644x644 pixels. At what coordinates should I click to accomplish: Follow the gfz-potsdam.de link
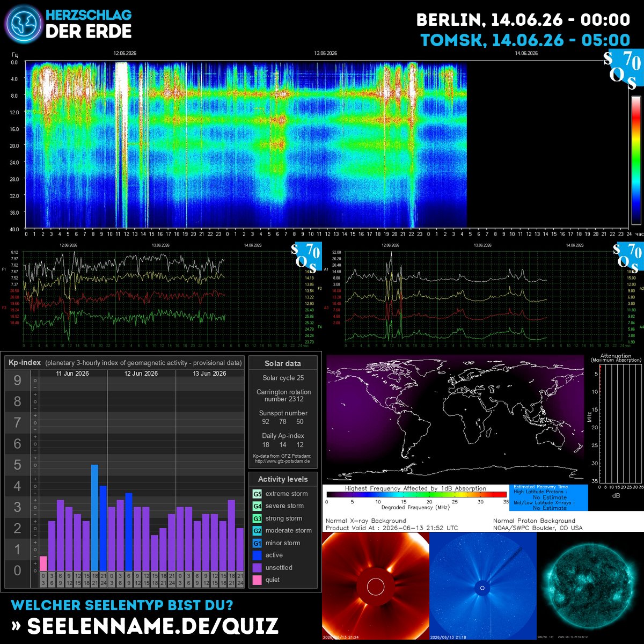(x=283, y=461)
